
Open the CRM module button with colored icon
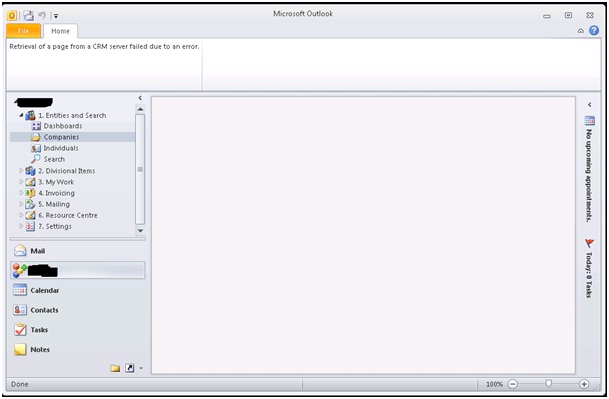tap(78, 270)
